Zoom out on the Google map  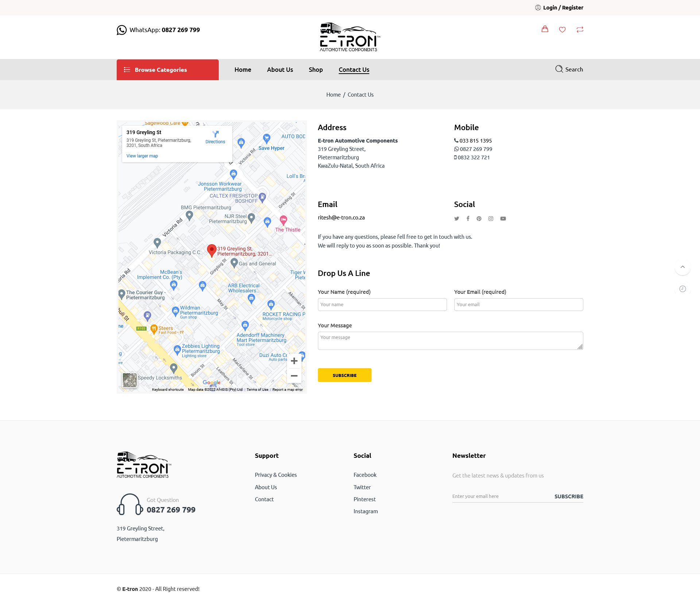(x=294, y=376)
